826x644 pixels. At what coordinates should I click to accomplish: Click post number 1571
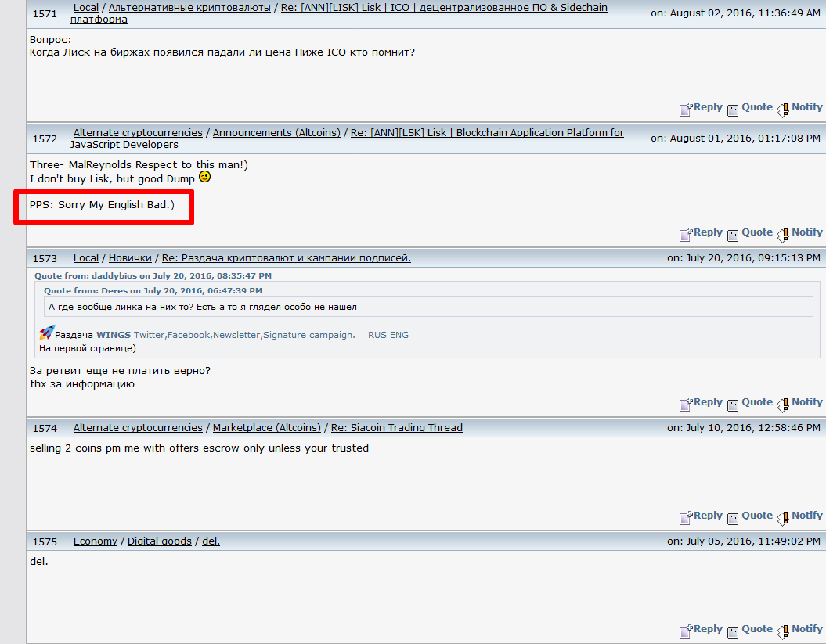click(x=45, y=13)
